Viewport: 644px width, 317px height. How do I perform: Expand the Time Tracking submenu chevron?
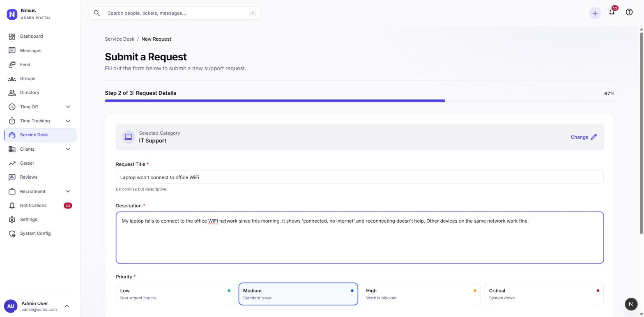(x=68, y=121)
